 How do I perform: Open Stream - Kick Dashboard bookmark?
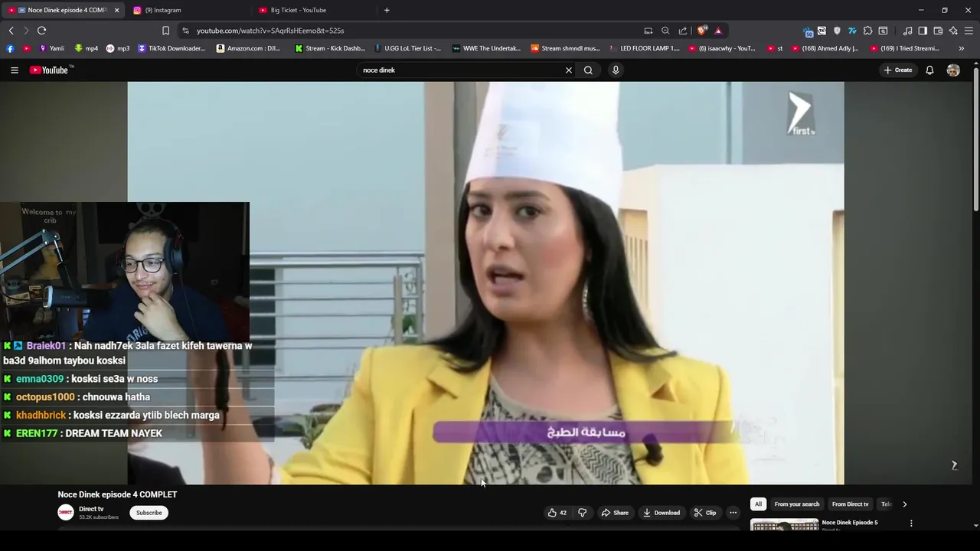(x=330, y=48)
